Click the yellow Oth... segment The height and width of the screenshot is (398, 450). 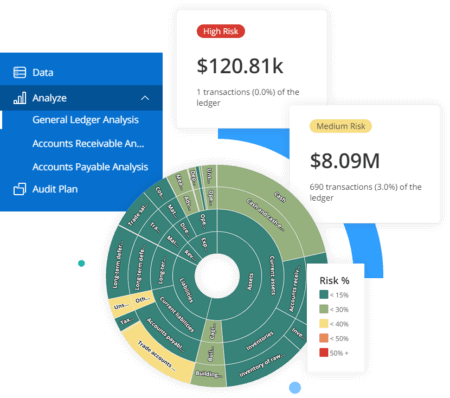click(143, 300)
